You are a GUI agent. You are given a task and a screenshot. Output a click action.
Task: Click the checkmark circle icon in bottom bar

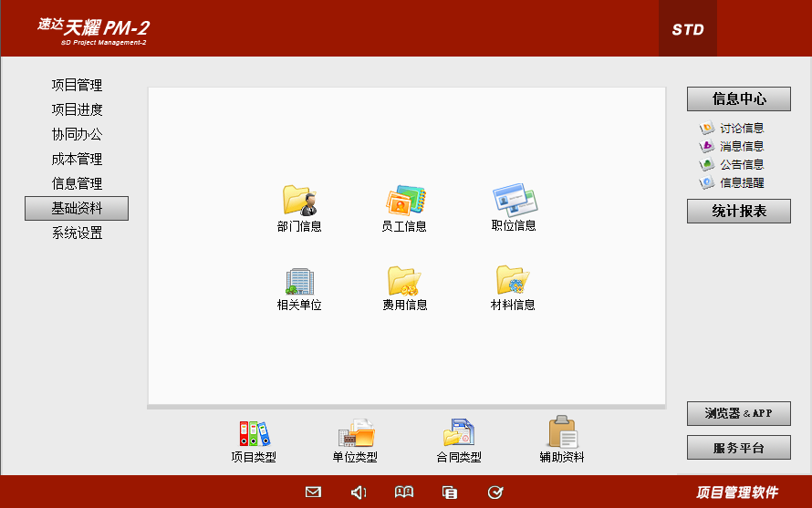tap(495, 492)
